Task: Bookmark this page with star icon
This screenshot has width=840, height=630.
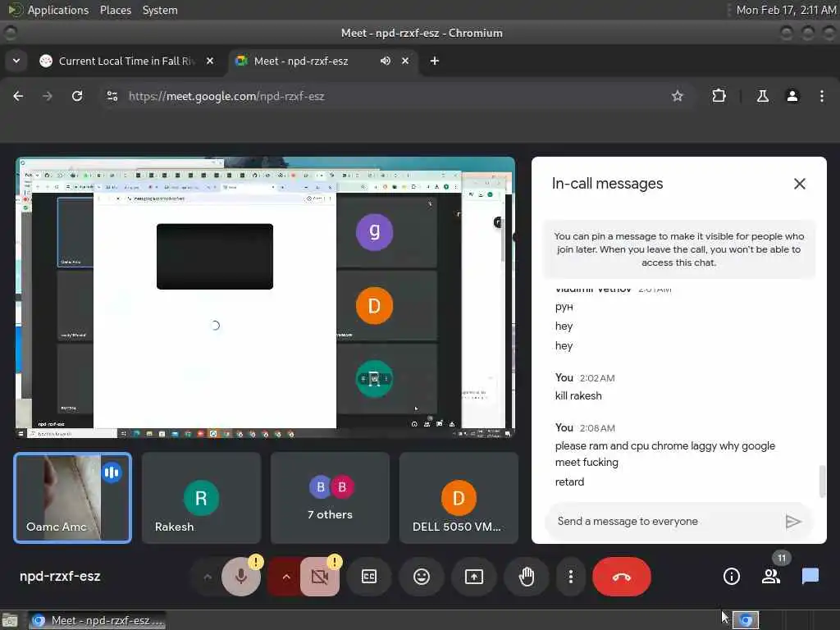Action: 677,97
